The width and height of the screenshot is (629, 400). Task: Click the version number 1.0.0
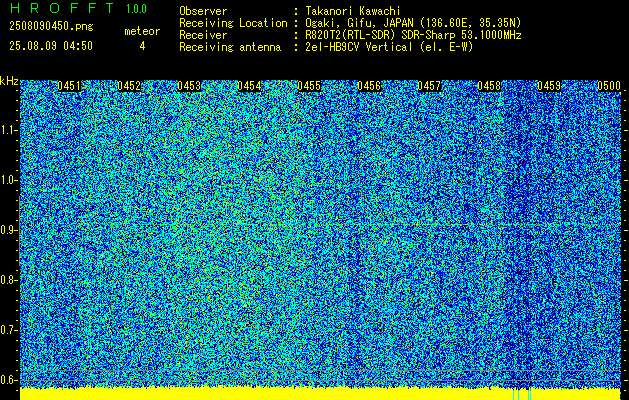click(136, 9)
